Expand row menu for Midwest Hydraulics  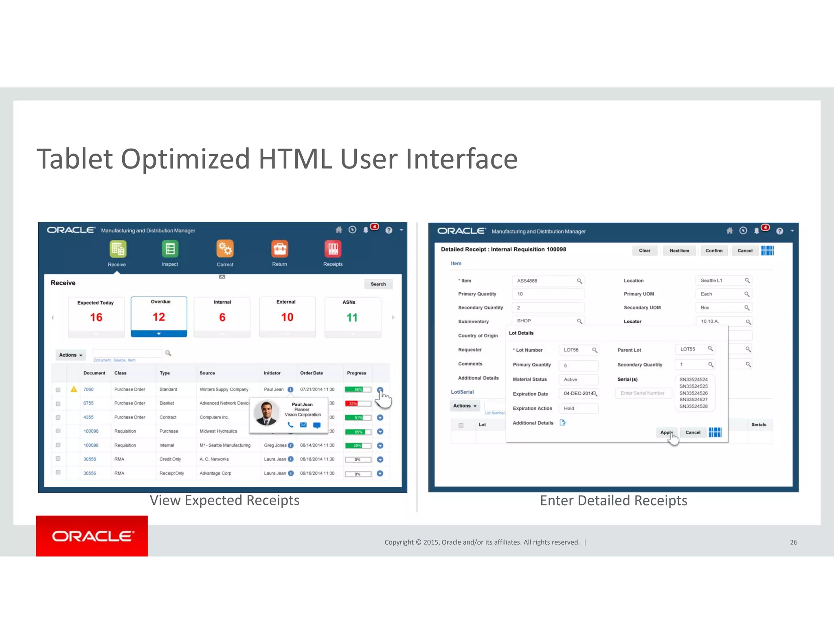click(380, 432)
